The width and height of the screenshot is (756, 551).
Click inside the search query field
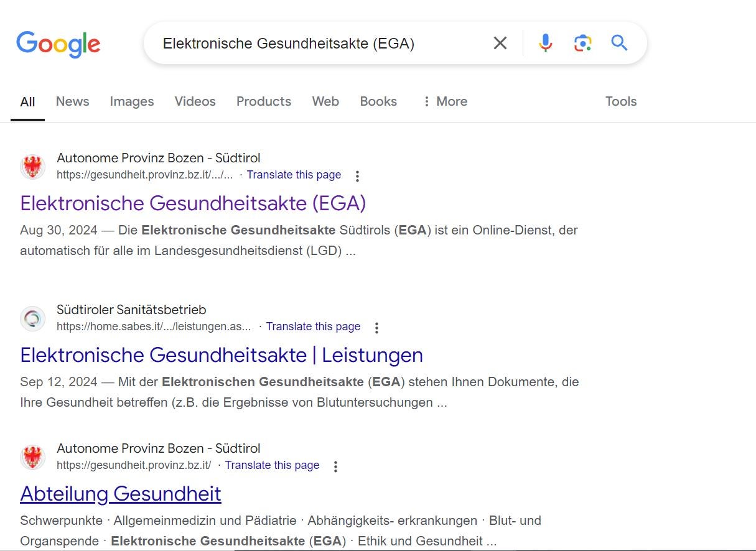point(311,43)
